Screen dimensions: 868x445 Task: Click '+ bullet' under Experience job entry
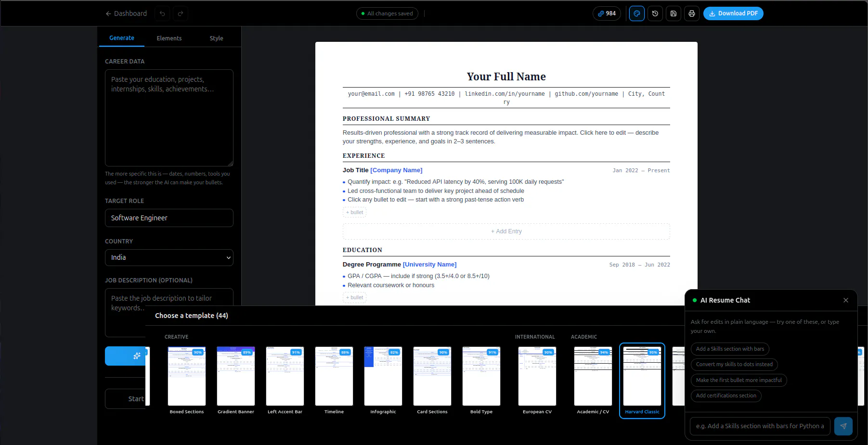354,212
